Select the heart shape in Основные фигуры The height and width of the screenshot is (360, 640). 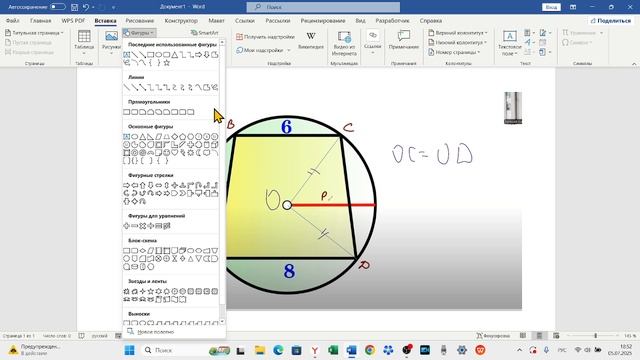tap(175, 153)
